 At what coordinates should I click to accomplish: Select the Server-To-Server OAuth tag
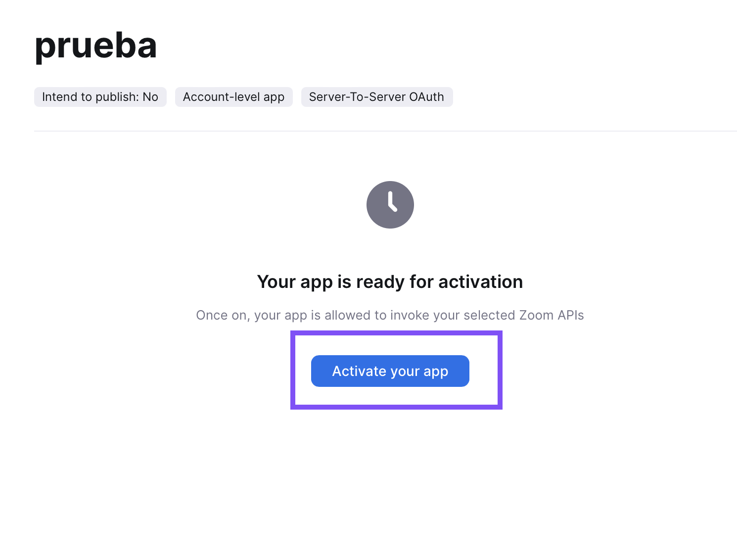tap(377, 97)
